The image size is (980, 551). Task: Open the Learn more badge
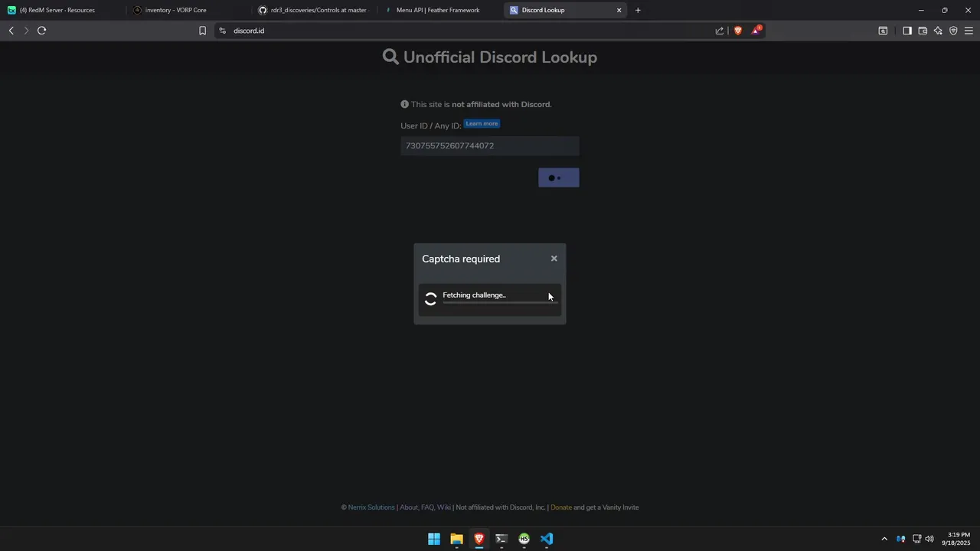482,123
